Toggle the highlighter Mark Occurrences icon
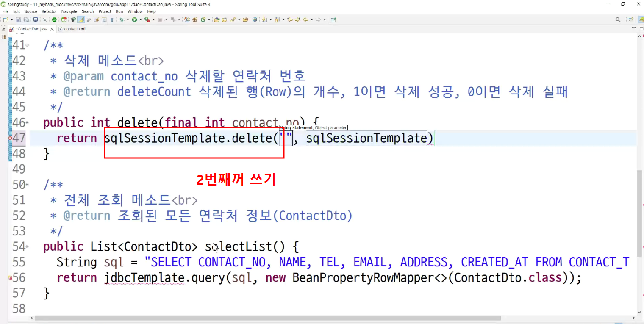 81,19
